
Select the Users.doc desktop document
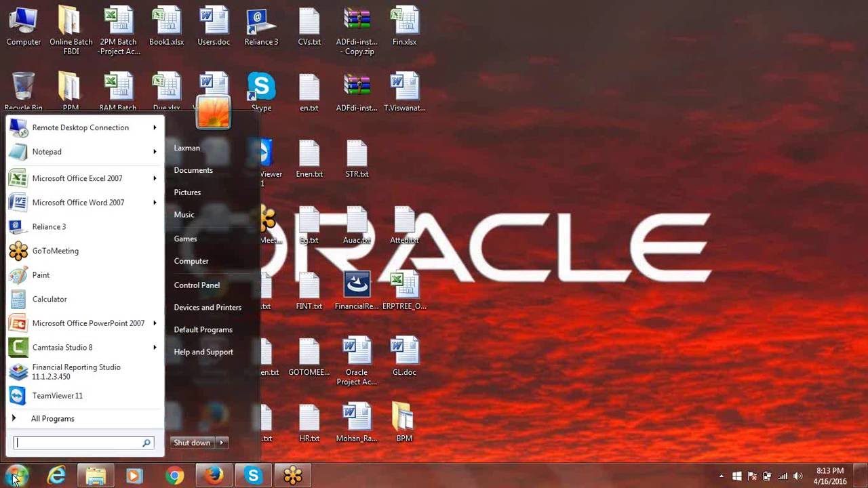(x=214, y=27)
